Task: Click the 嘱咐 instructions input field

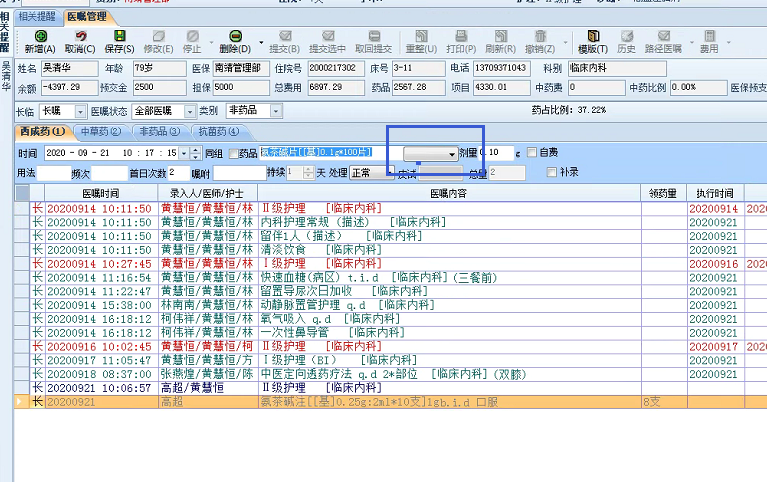Action: pyautogui.click(x=240, y=173)
